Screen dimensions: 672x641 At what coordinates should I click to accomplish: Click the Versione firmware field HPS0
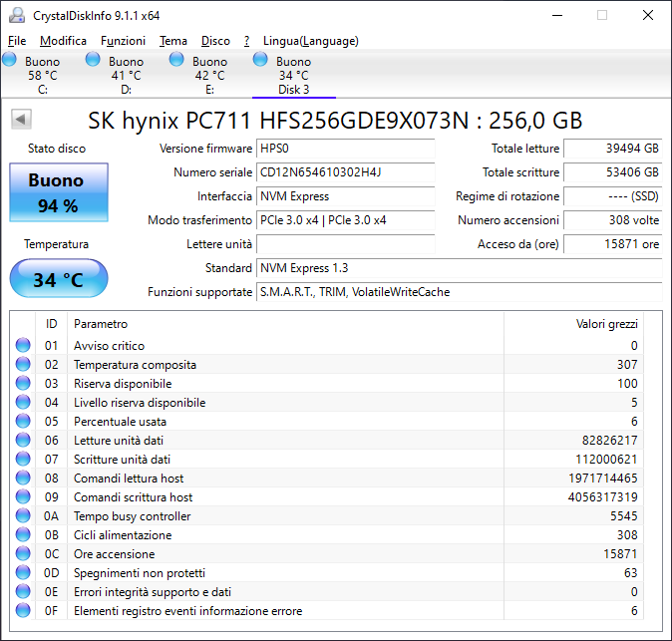(x=345, y=149)
